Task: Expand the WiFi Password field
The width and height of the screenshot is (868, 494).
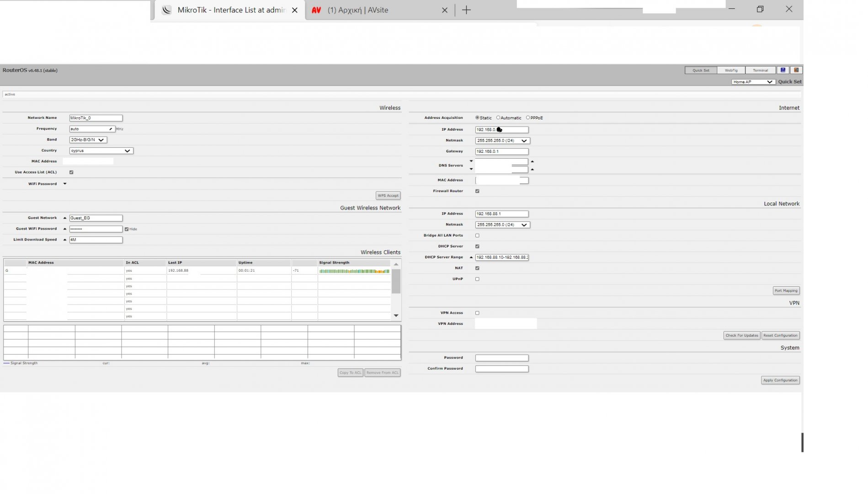Action: 65,184
